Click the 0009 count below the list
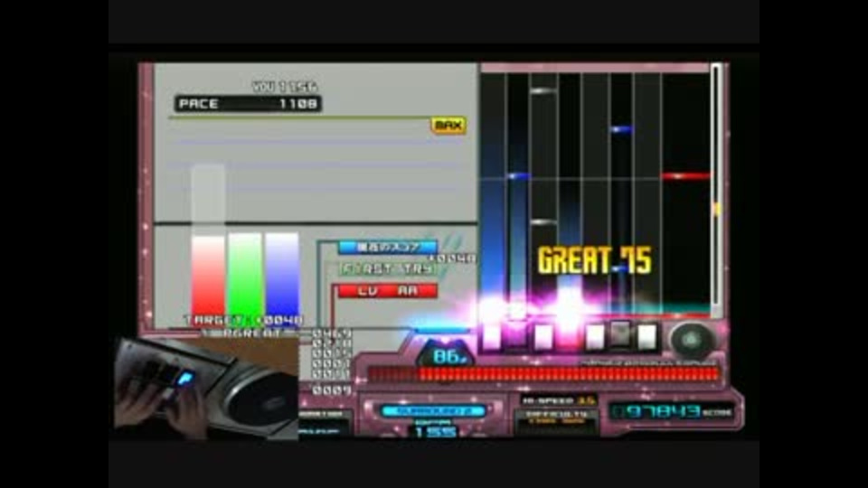Image resolution: width=868 pixels, height=488 pixels. [x=331, y=390]
